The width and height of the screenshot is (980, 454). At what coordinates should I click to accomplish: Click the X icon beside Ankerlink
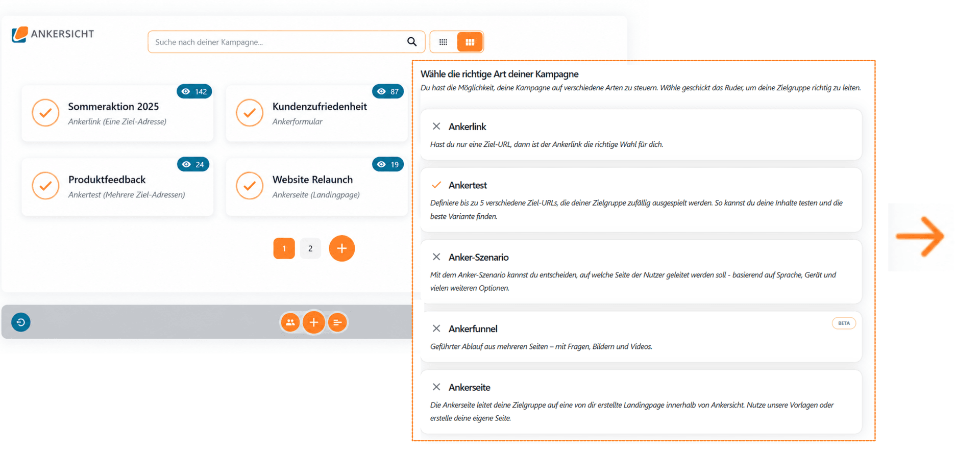point(436,126)
